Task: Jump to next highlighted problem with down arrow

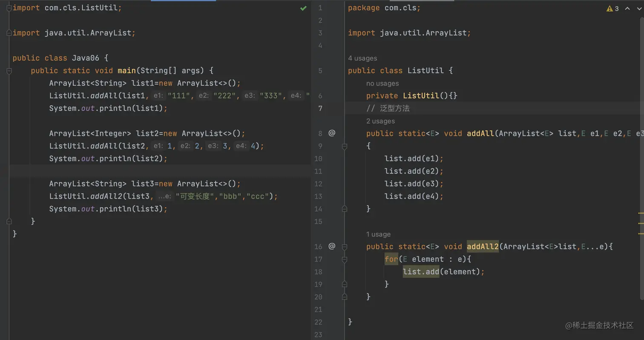Action: click(639, 9)
